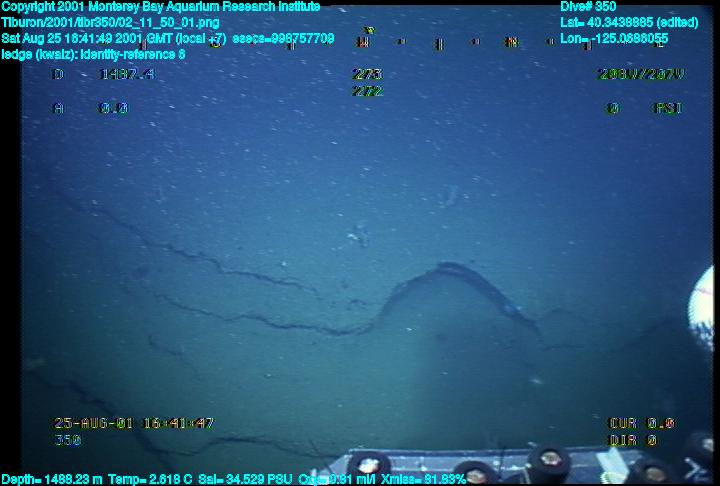Select the 'Lat= 40.3438885 (edited)' readout
Image resolution: width=720 pixels, height=486 pixels.
tap(629, 23)
